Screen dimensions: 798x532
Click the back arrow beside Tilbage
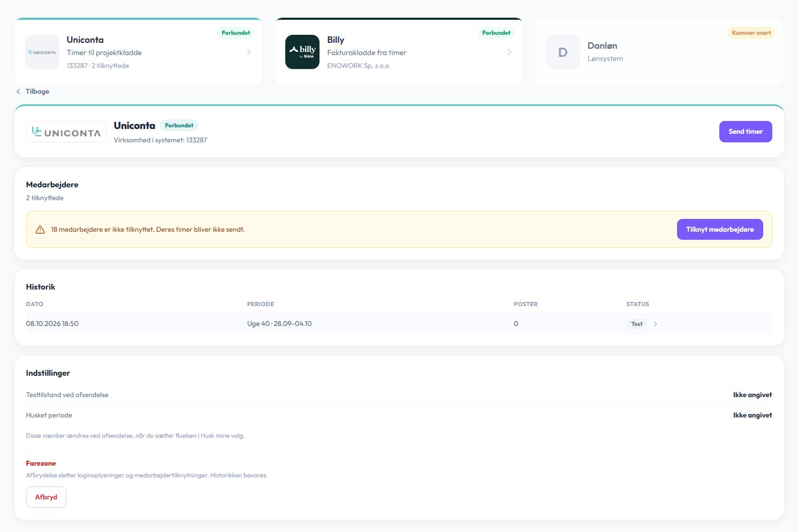coord(18,92)
